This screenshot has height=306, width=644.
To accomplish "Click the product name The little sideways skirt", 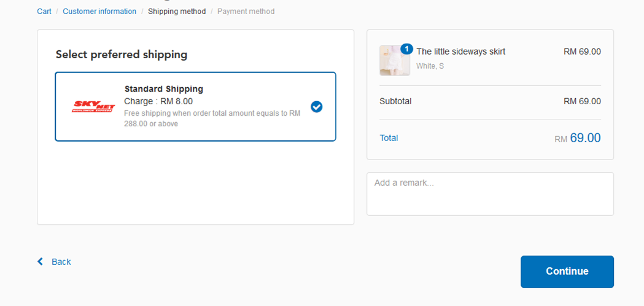I will [460, 52].
